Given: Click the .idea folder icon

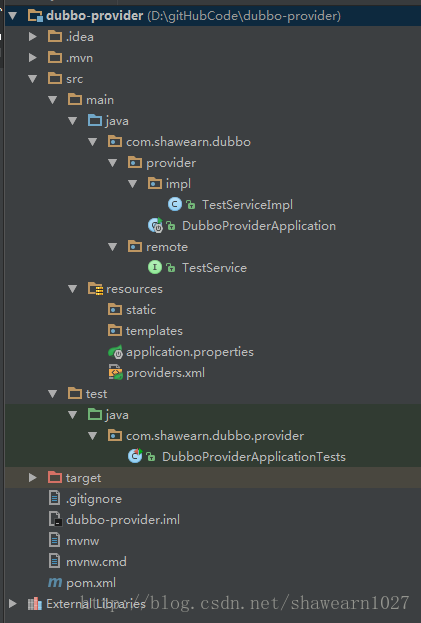Looking at the screenshot, I should tap(55, 37).
